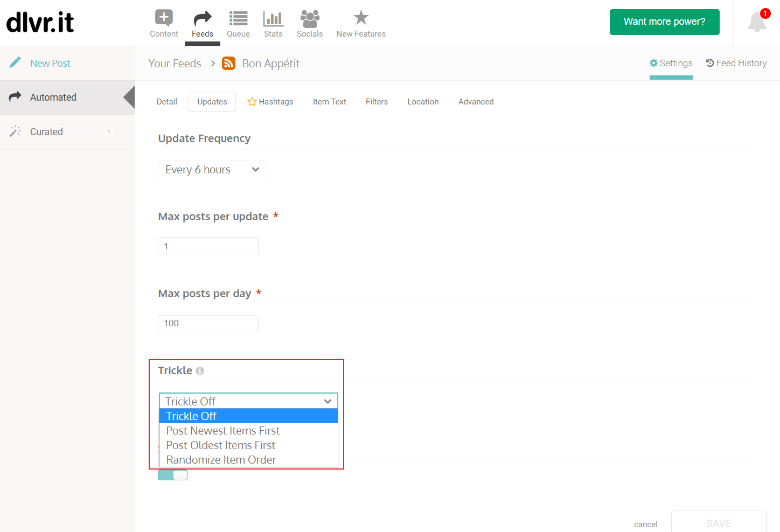Click Want more power? button
The image size is (780, 532).
[x=665, y=22]
